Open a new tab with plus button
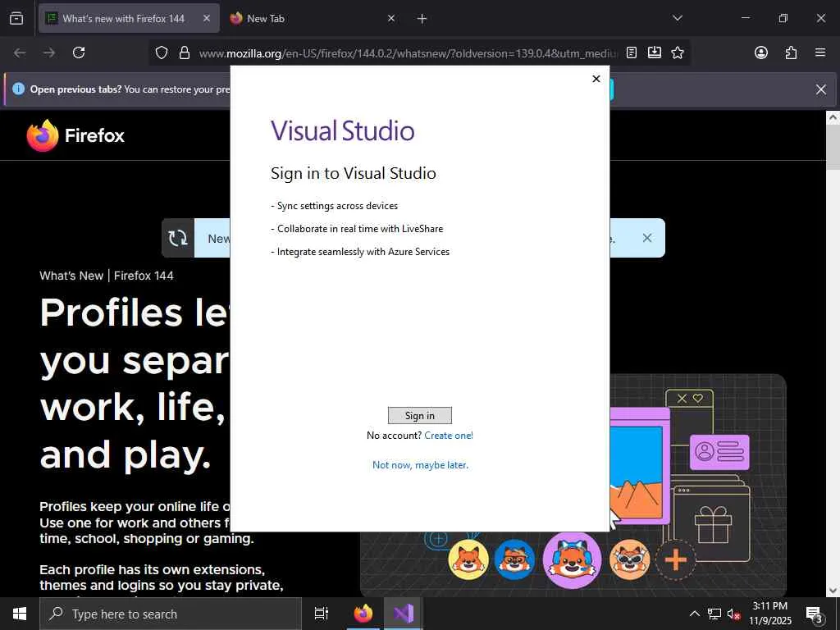The width and height of the screenshot is (840, 630). click(x=422, y=19)
